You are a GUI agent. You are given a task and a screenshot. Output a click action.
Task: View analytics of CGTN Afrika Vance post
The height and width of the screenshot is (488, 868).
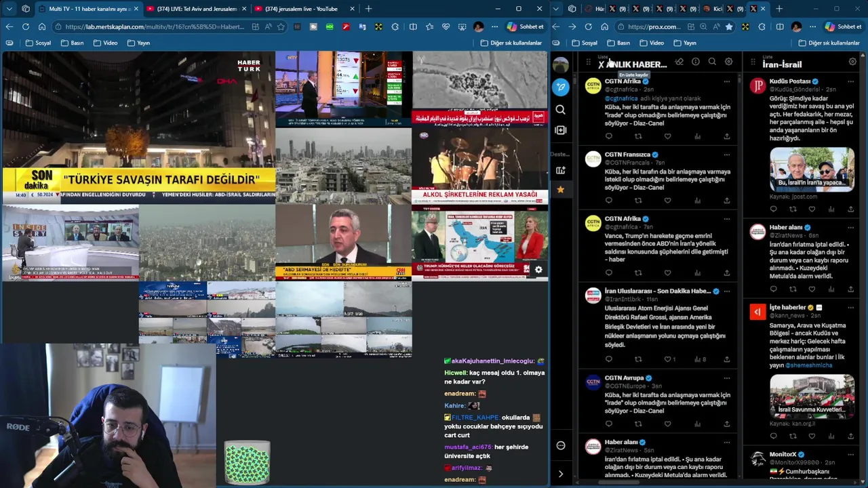coord(697,273)
